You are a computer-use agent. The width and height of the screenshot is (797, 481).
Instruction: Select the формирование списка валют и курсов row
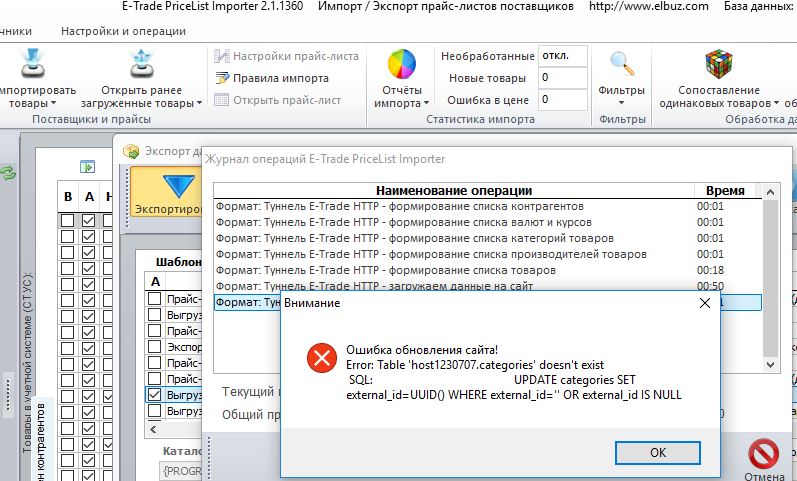click(487, 222)
